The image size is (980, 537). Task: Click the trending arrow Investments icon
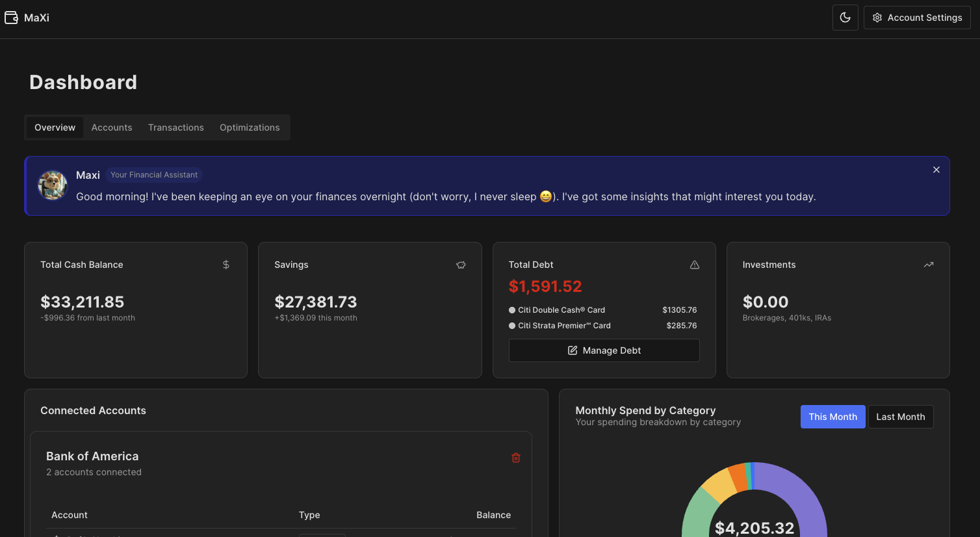point(929,265)
